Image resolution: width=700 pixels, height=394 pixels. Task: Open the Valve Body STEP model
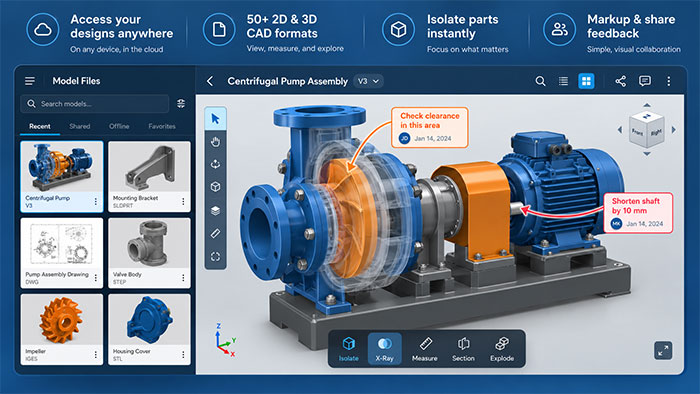(x=150, y=253)
